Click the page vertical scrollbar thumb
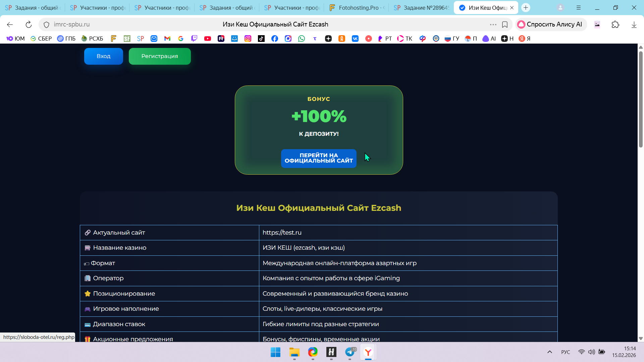This screenshot has height=362, width=644. (x=641, y=99)
